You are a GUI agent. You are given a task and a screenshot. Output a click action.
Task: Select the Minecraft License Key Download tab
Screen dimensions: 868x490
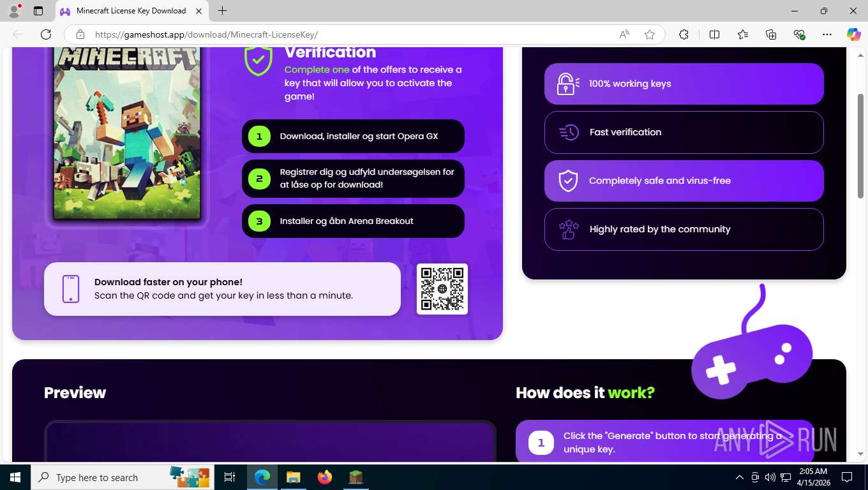click(131, 11)
